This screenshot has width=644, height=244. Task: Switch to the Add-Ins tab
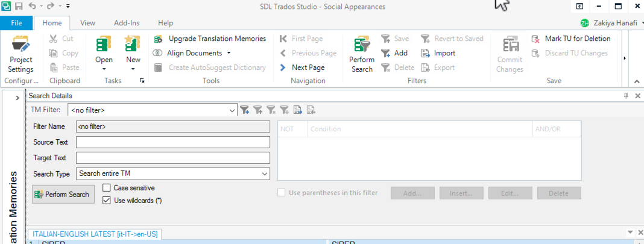coord(126,23)
